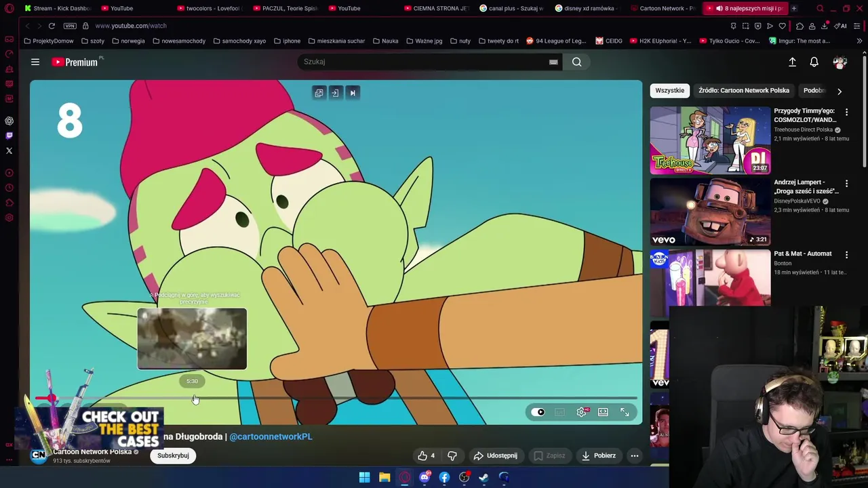This screenshot has width=868, height=488.
Task: Open video player settings gear
Action: click(582, 412)
